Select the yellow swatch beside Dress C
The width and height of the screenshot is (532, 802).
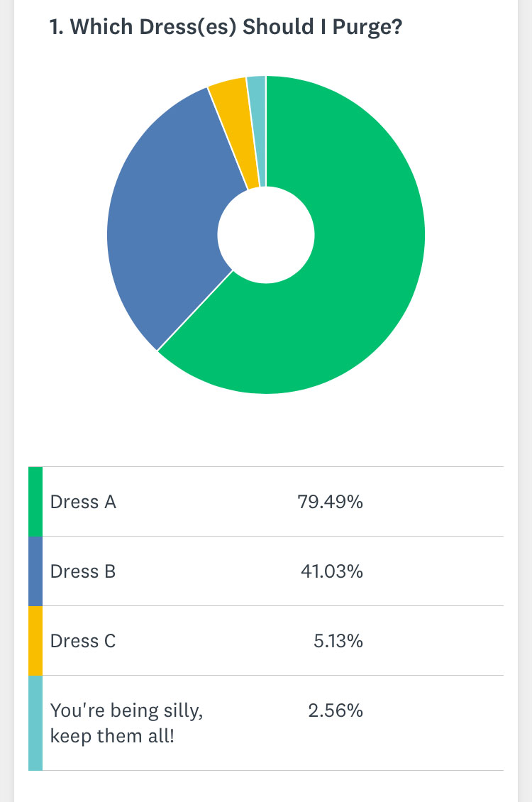(35, 641)
